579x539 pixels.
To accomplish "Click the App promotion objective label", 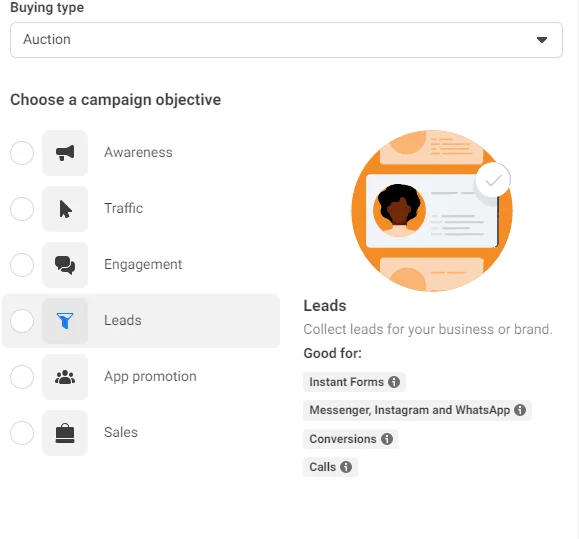I will pos(150,377).
